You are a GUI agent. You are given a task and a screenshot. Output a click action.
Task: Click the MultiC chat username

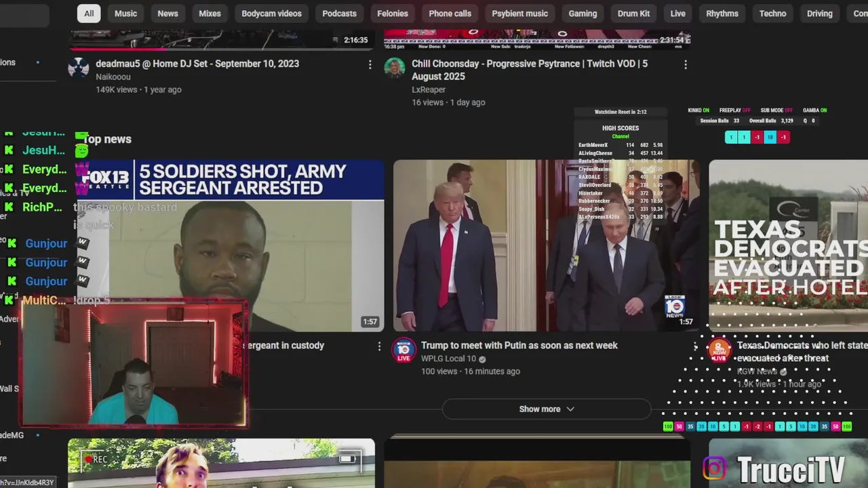(45, 300)
